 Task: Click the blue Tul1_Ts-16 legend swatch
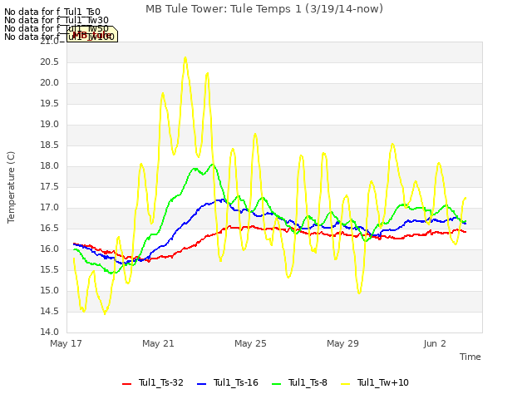(x=201, y=384)
